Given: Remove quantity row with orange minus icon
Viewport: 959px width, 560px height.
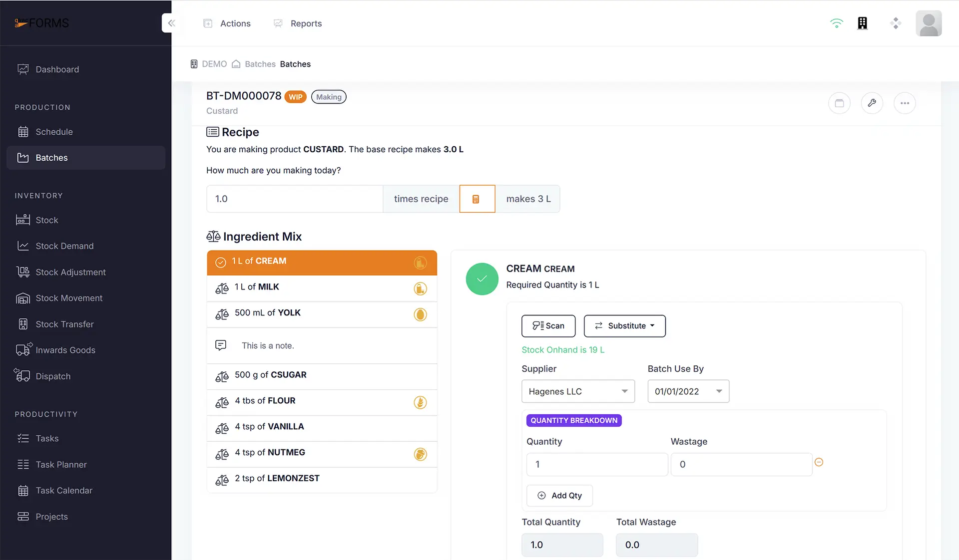Looking at the screenshot, I should click(x=819, y=462).
